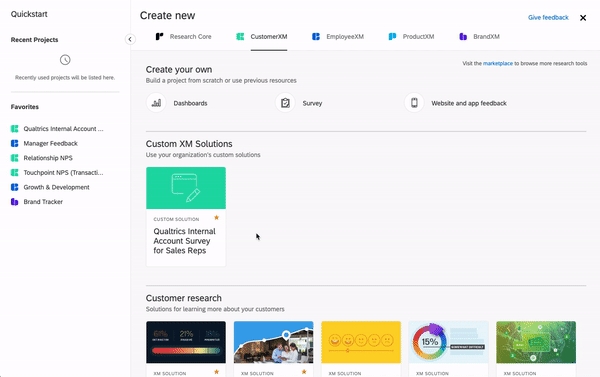Click the CustomerXM icon beside Qualtrics Internal Account
Screen dimensions: 600x377
15,129
